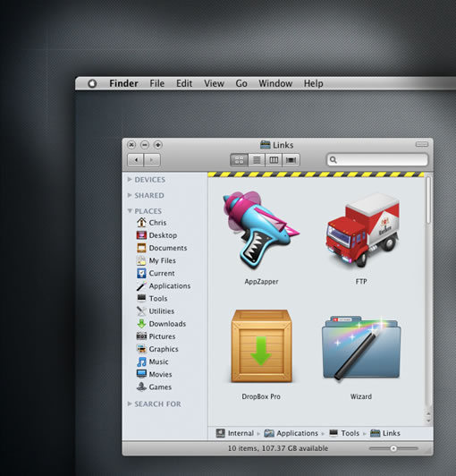Open Music in the sidebar
Image resolution: width=456 pixels, height=476 pixels.
[x=152, y=361]
